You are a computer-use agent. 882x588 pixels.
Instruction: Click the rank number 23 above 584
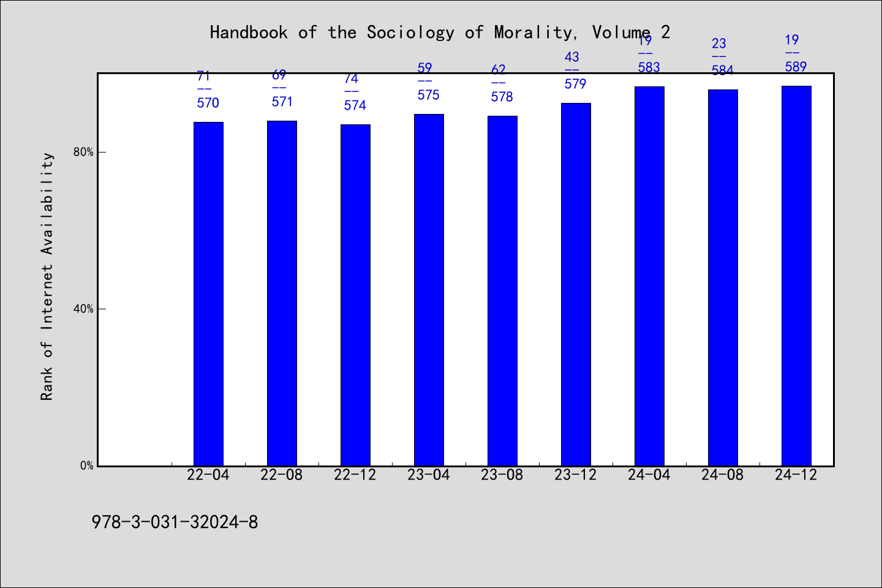pos(718,43)
